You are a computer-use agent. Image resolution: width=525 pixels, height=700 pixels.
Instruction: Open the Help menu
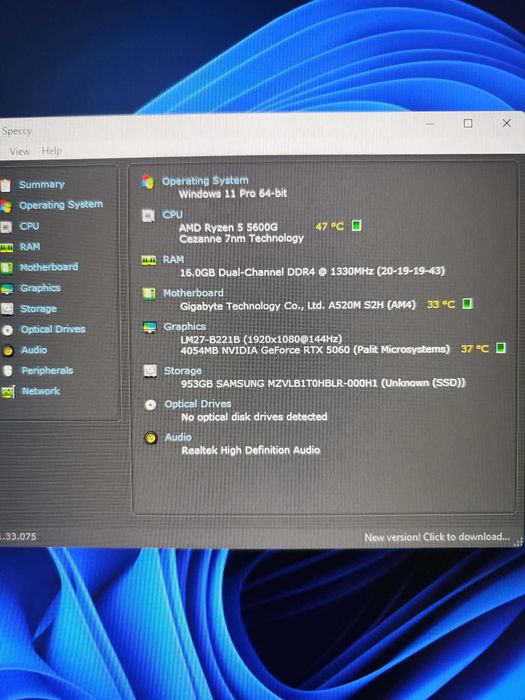coord(52,151)
